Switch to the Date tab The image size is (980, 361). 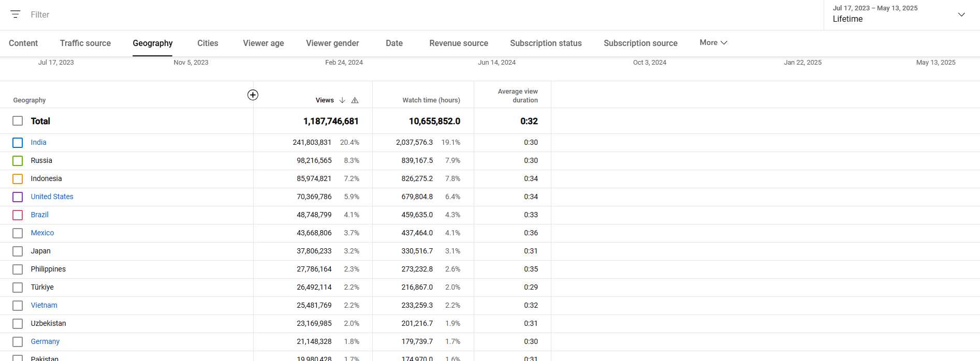pyautogui.click(x=394, y=43)
